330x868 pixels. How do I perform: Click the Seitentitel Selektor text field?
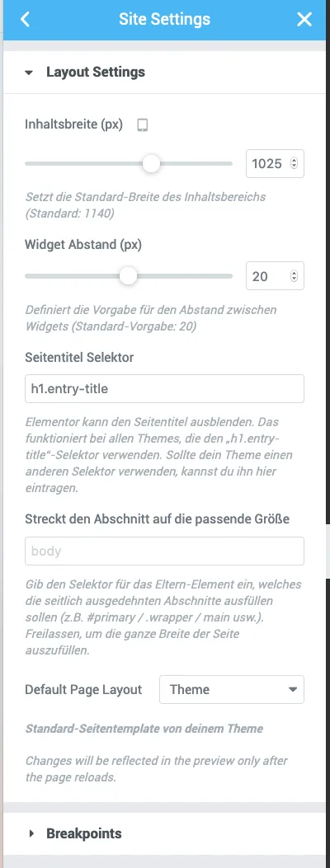[x=164, y=388]
